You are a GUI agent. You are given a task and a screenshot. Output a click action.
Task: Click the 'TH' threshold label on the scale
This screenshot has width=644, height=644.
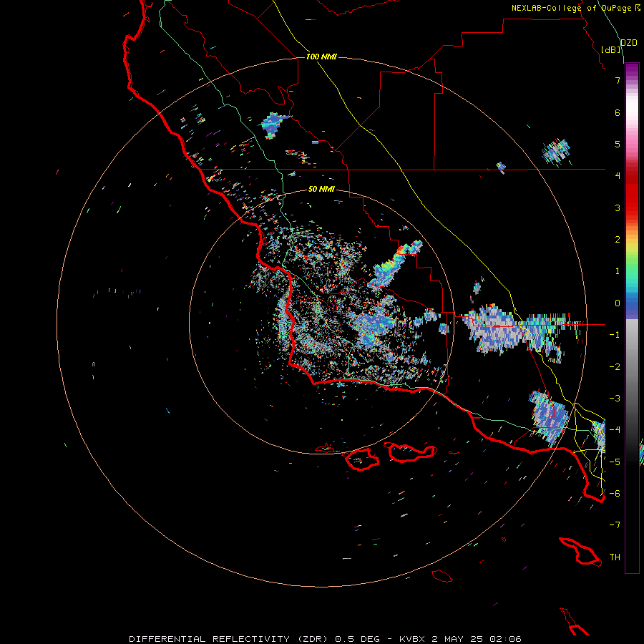[x=615, y=557]
